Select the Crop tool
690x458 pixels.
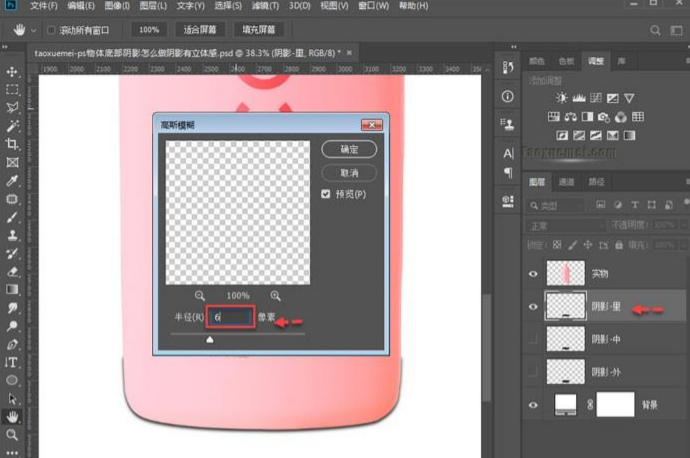(12, 144)
